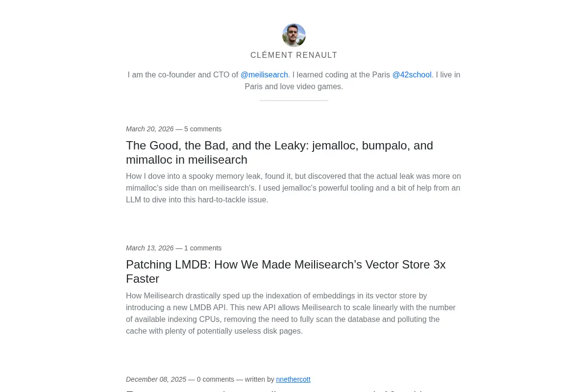Screen dimensions: 588x392
Task: Click the 'LLM to dive into' summary line
Action: pyautogui.click(x=197, y=200)
